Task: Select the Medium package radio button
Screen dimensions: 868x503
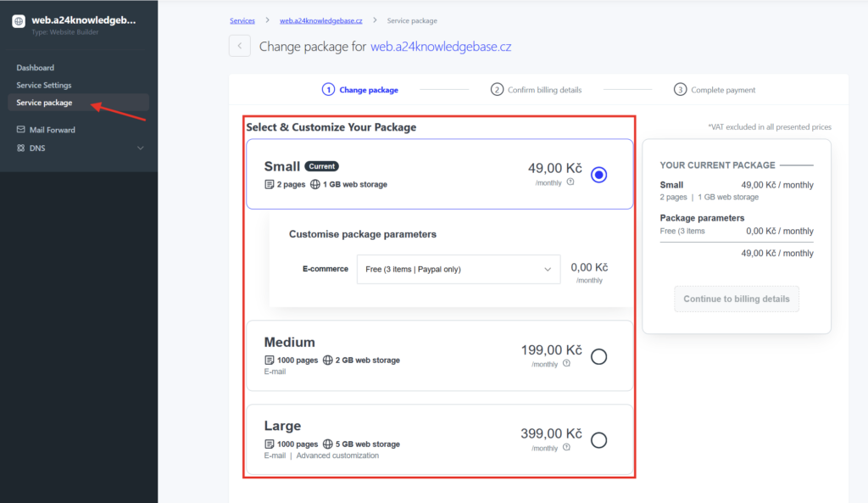Action: (598, 356)
